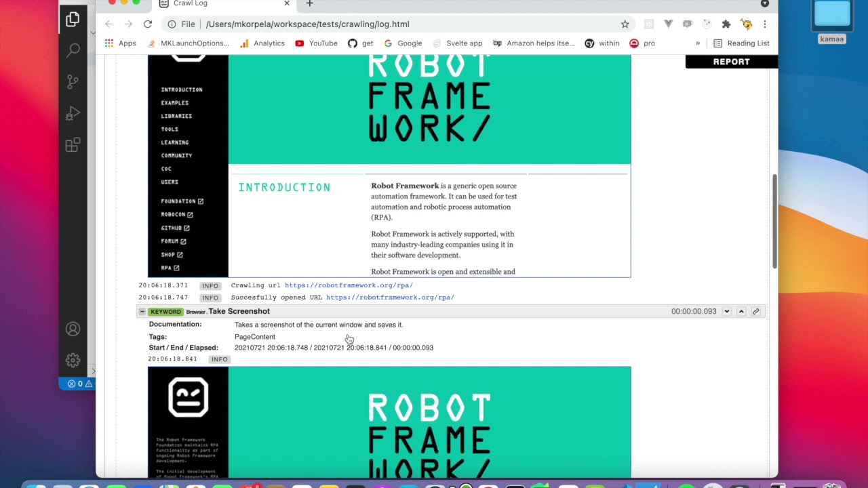Open the Reading List
This screenshot has height=488, width=868.
point(741,43)
